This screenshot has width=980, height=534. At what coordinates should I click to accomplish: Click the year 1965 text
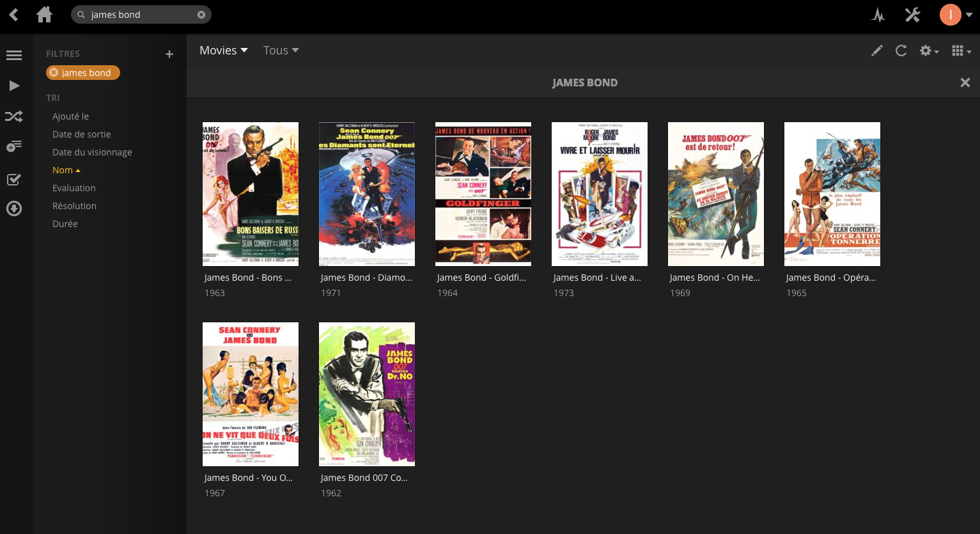[x=797, y=293]
